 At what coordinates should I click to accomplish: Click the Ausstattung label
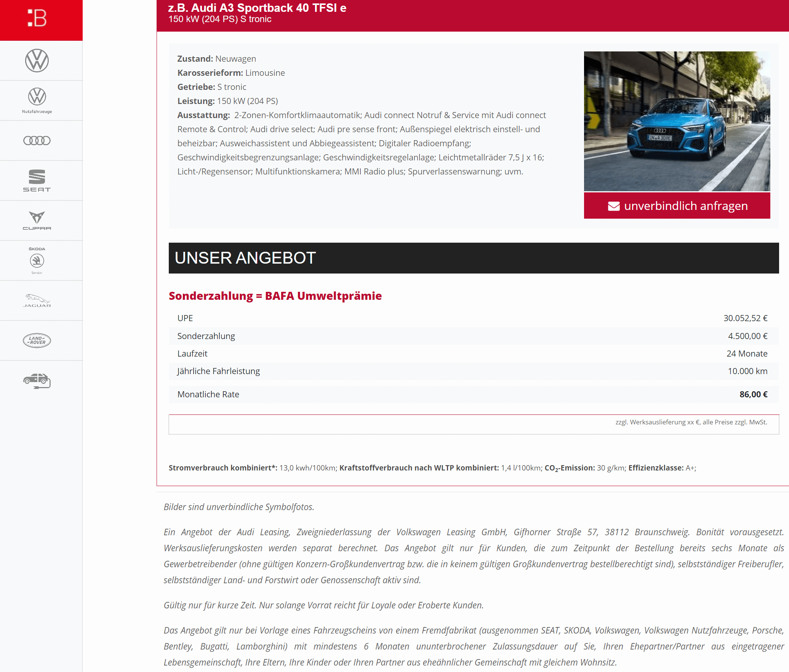pos(204,115)
